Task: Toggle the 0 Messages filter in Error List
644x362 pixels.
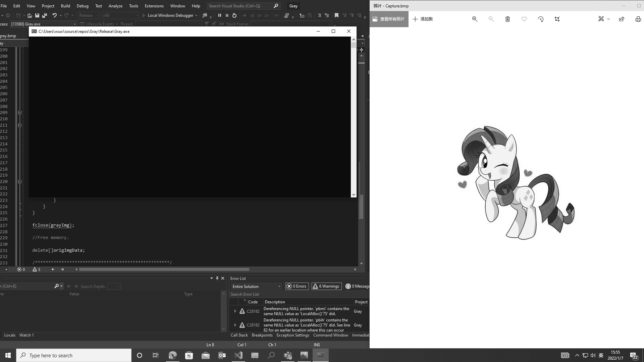Action: click(358, 286)
